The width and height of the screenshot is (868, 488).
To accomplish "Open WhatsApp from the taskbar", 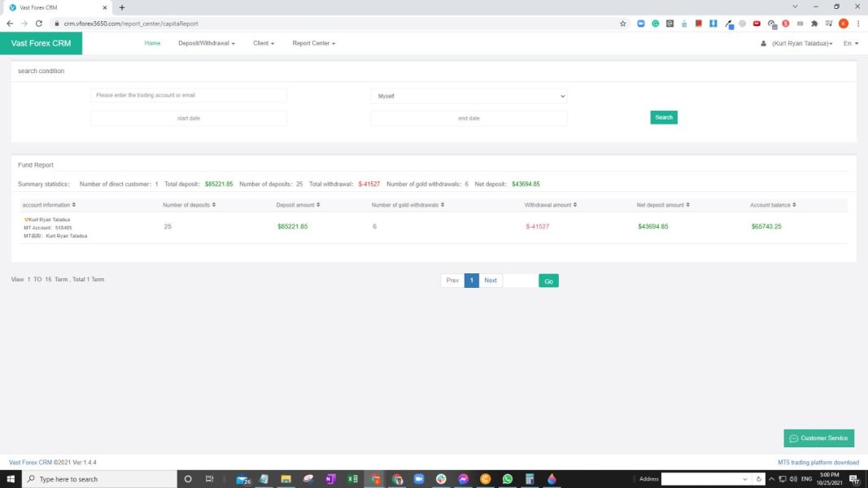I will tap(507, 478).
